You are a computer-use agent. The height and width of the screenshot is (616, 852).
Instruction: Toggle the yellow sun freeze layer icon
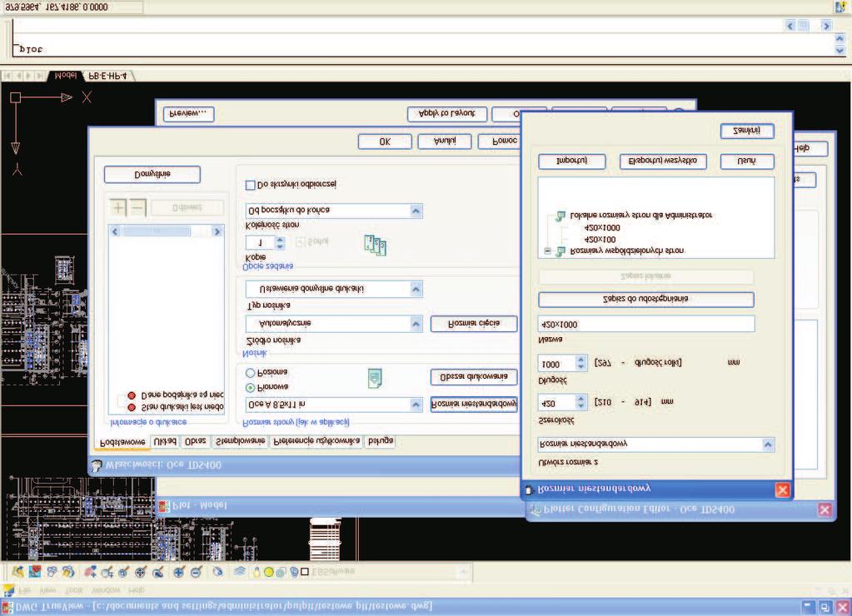click(x=268, y=572)
